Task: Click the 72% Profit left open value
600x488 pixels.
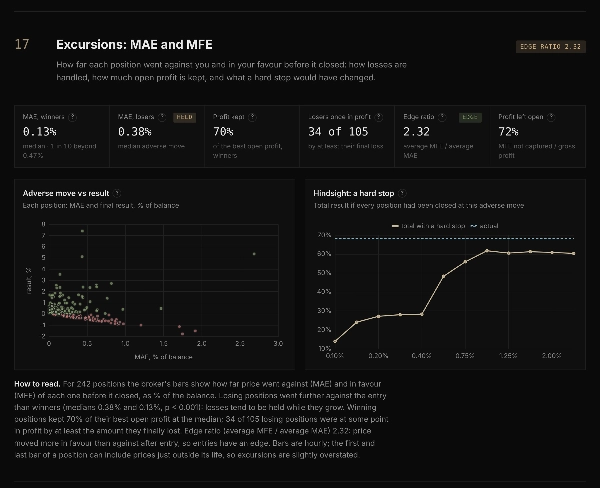Action: click(x=508, y=132)
